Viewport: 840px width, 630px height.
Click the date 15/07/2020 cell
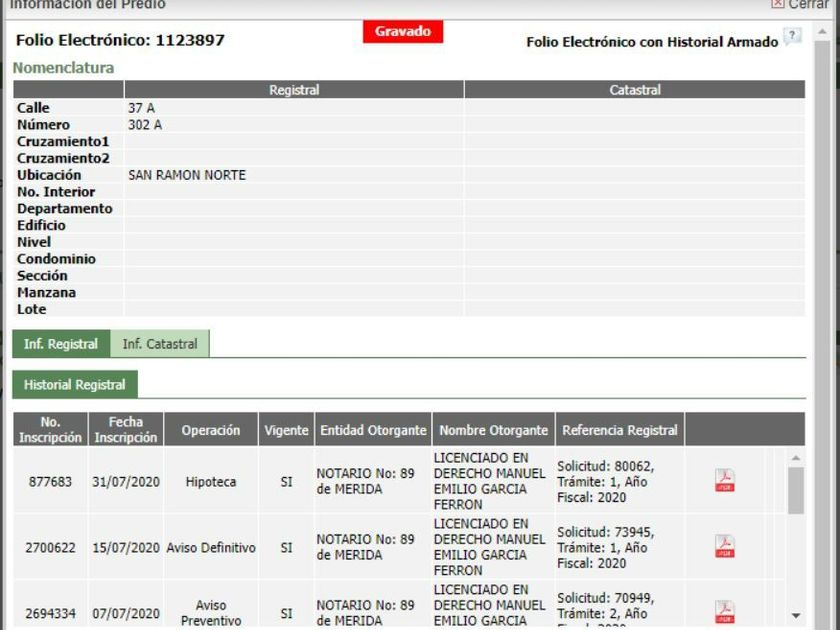point(126,548)
